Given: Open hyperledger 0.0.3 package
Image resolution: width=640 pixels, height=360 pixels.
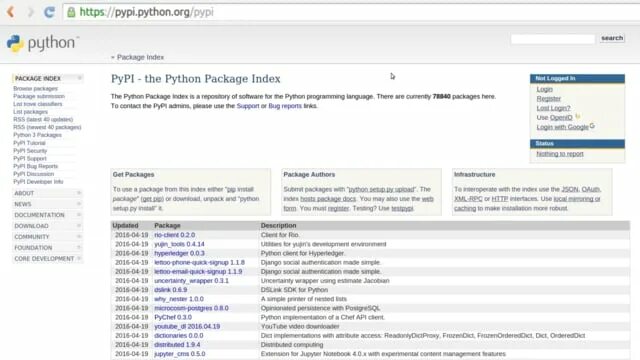Looking at the screenshot, I should (179, 253).
